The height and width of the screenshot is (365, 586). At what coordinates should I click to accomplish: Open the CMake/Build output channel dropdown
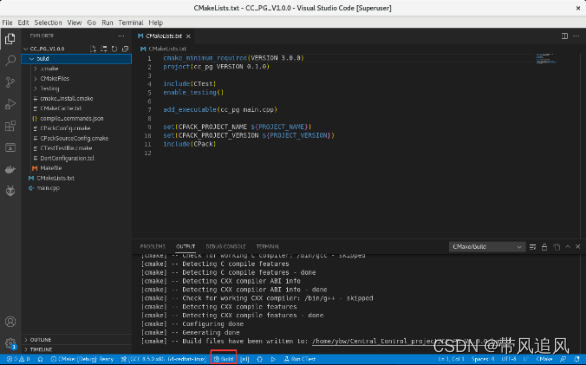click(487, 247)
